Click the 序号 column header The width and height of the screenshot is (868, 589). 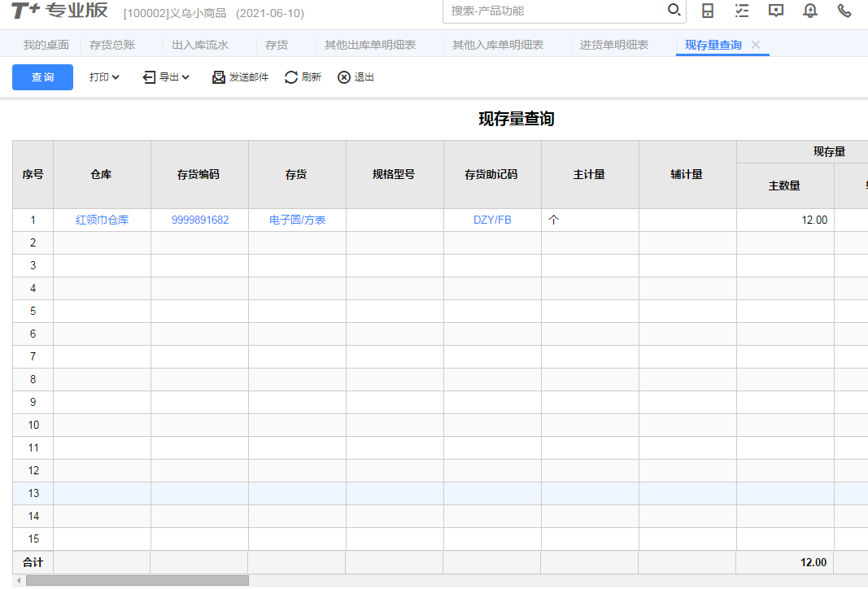tap(33, 174)
